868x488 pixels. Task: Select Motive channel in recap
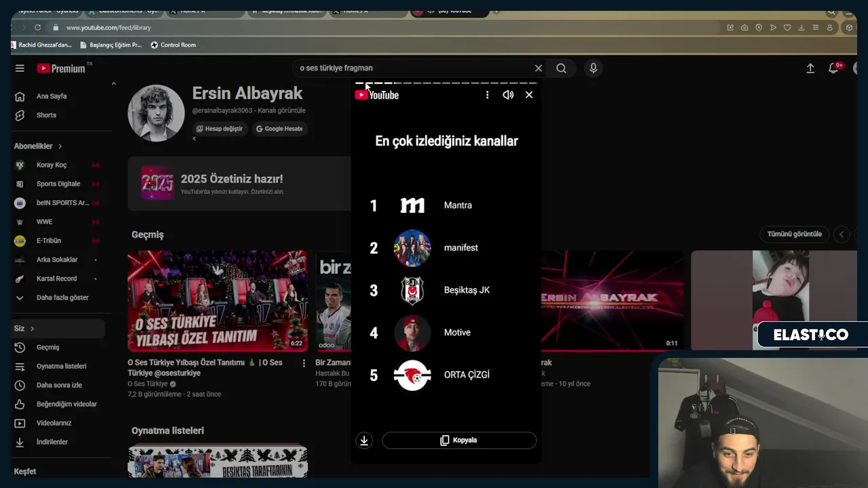(446, 333)
